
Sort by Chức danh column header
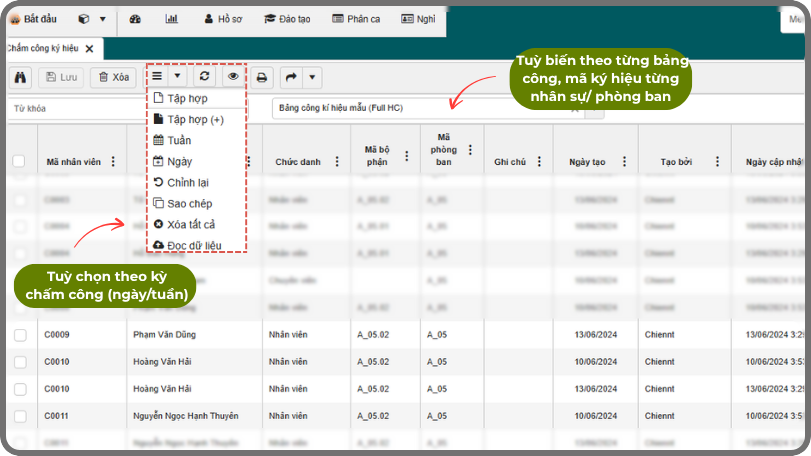[x=298, y=162]
